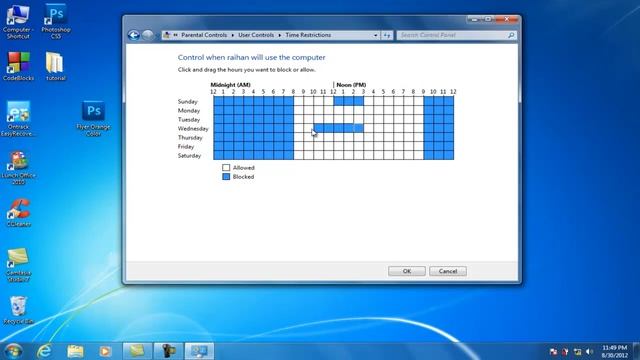Click the Control Panel icon in address bar
The width and height of the screenshot is (640, 360).
[x=167, y=36]
